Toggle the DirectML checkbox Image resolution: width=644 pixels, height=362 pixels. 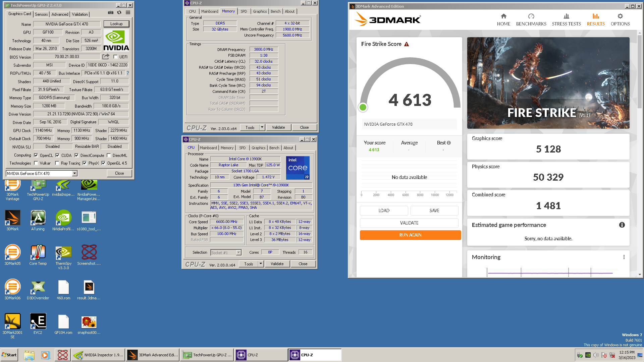(109, 156)
